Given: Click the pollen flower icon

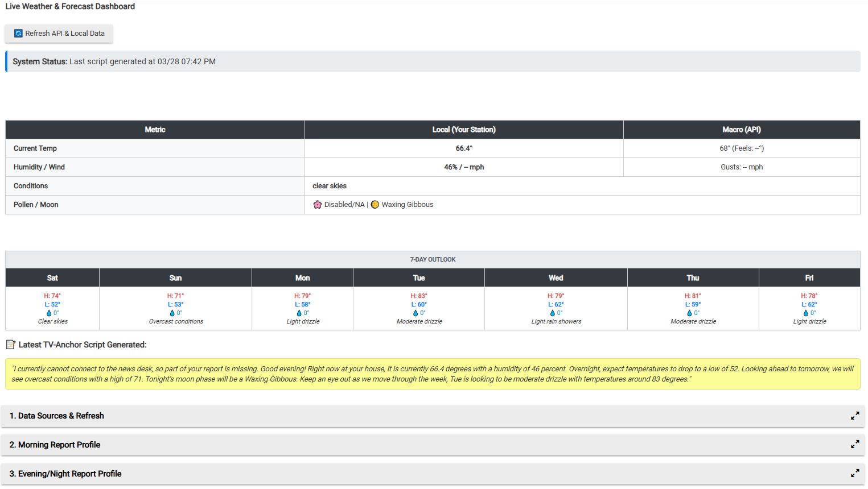Looking at the screenshot, I should [x=318, y=205].
